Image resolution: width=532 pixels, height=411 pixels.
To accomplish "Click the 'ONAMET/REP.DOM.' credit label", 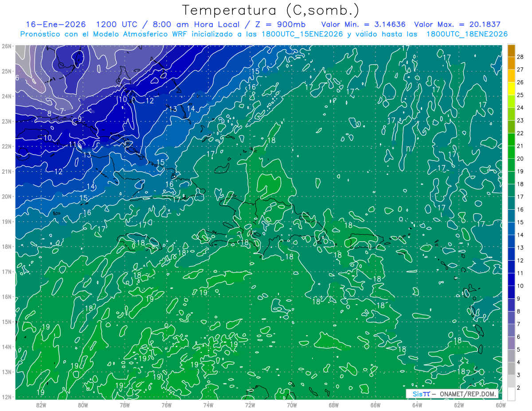I will pos(469,394).
